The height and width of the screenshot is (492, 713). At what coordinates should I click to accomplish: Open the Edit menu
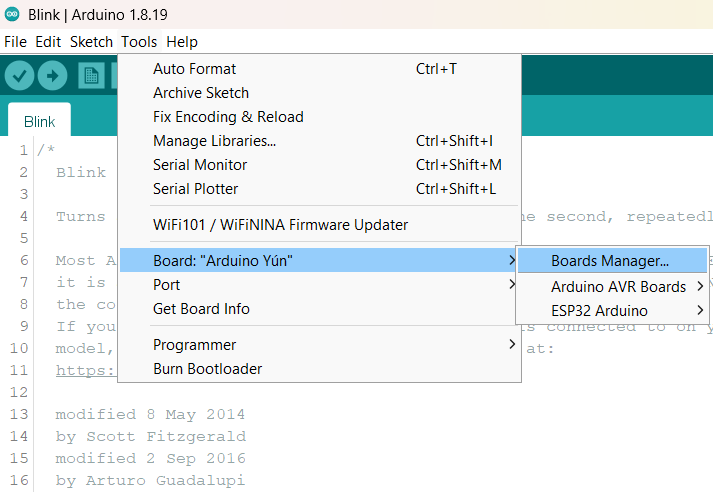click(48, 42)
